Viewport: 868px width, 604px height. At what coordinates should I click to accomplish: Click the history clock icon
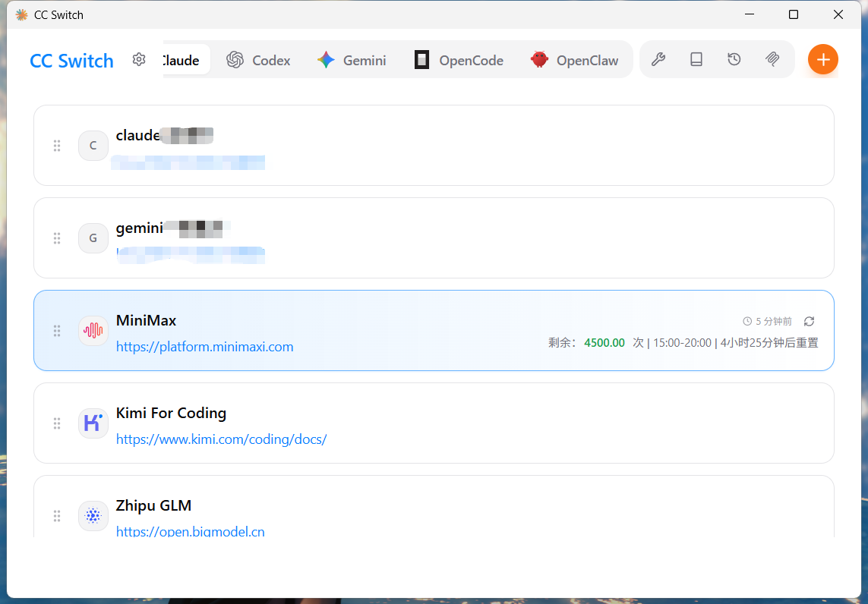[734, 59]
